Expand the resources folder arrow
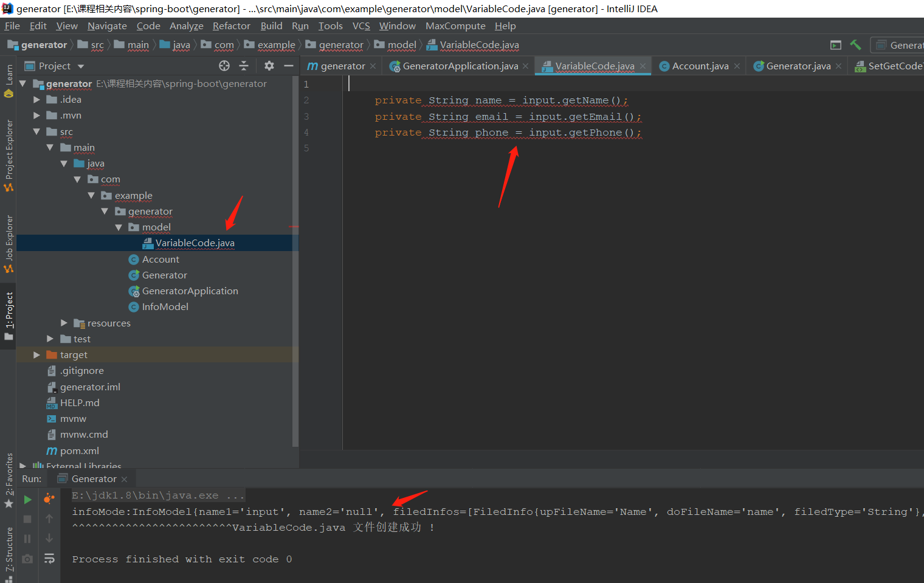Viewport: 924px width, 583px height. point(64,323)
